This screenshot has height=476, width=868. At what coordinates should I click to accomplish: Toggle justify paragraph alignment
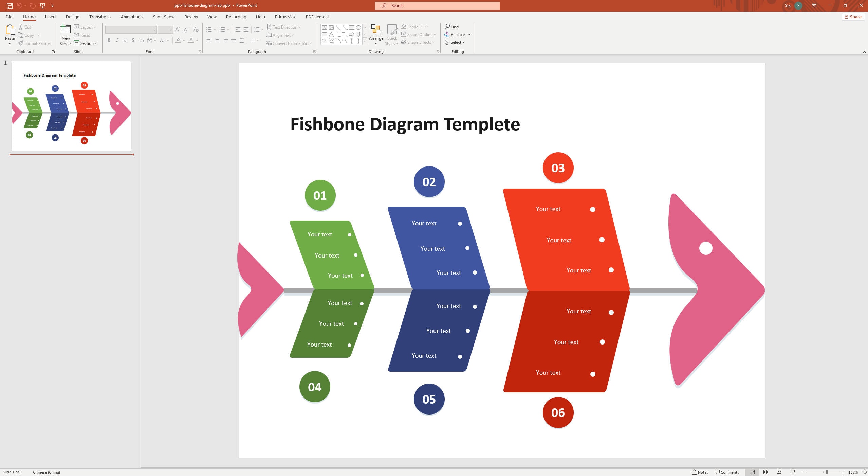tap(233, 40)
